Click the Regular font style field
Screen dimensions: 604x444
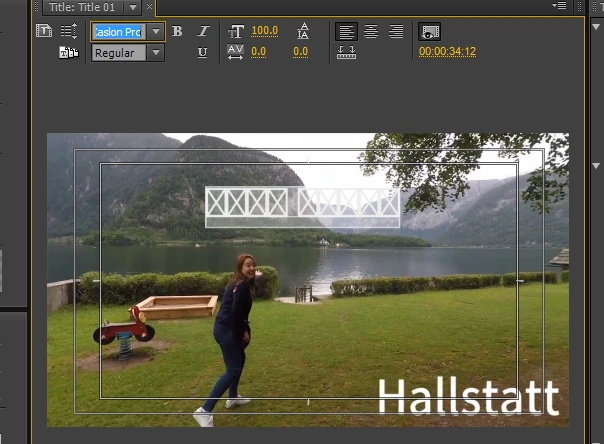pyautogui.click(x=119, y=53)
